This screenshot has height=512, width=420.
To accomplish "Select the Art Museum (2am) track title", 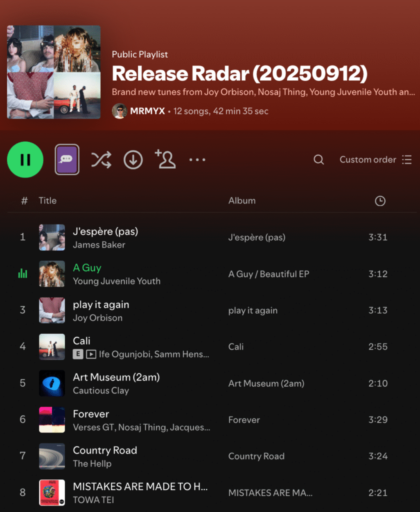I will (x=116, y=377).
